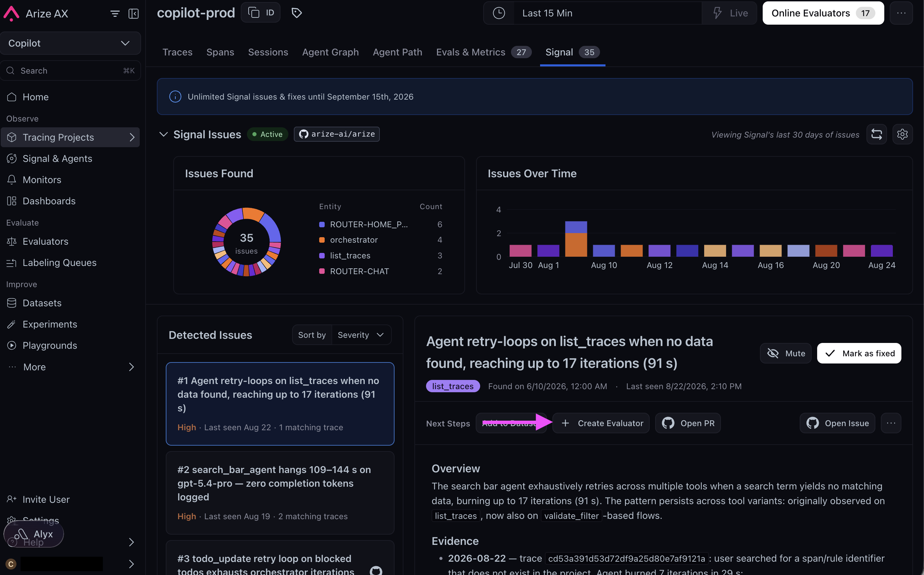This screenshot has width=924, height=575.
Task: Click the ROUTER-HOME_P... blue legend swatch
Action: 322,225
